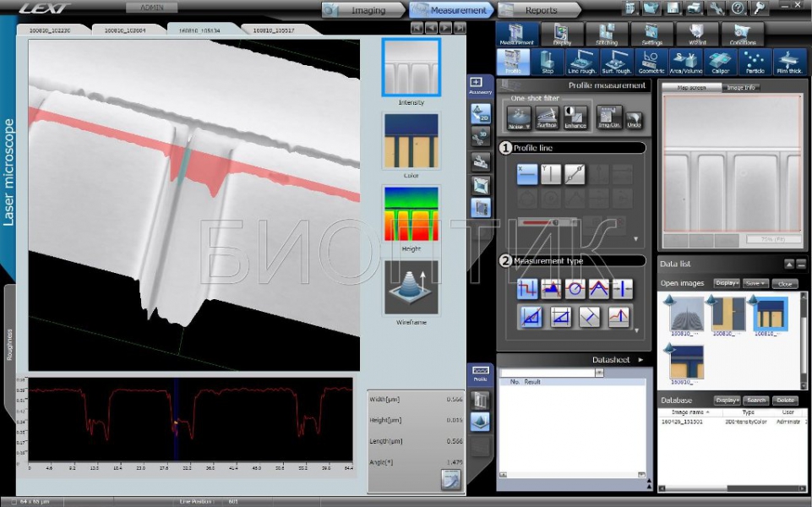812x507 pixels.
Task: Select the Wireframe view thumbnail
Action: 411,287
